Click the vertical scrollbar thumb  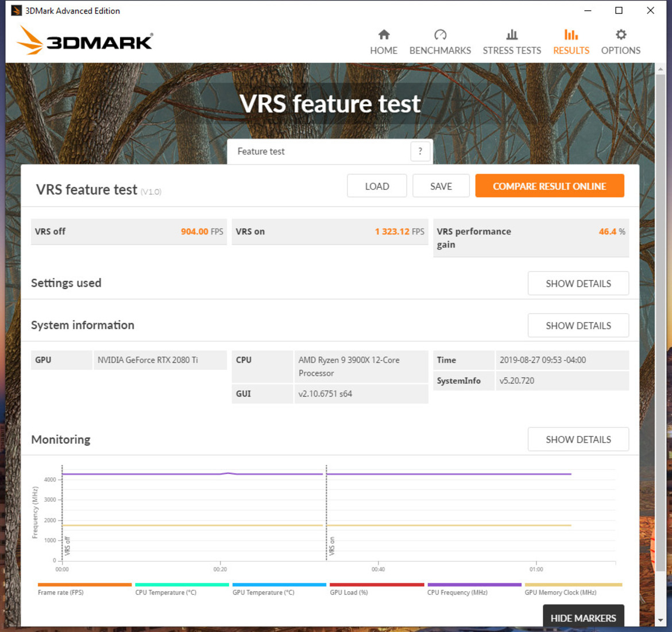[x=661, y=322]
